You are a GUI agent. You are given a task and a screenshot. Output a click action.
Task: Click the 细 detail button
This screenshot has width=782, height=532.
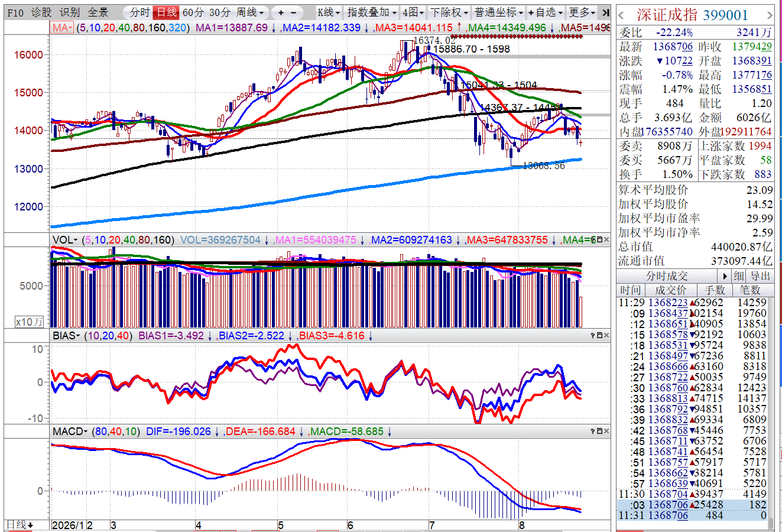[739, 276]
